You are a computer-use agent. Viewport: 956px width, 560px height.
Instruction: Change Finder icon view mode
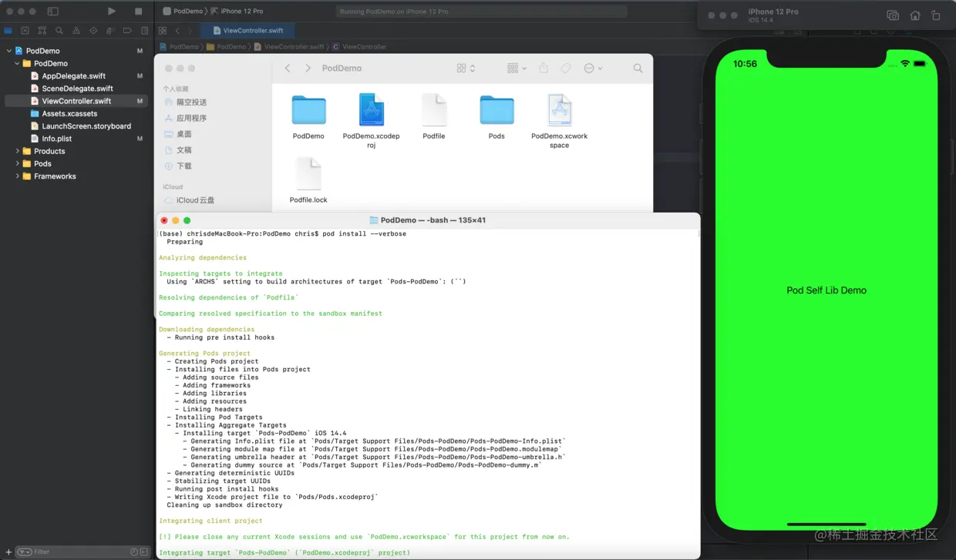(466, 69)
